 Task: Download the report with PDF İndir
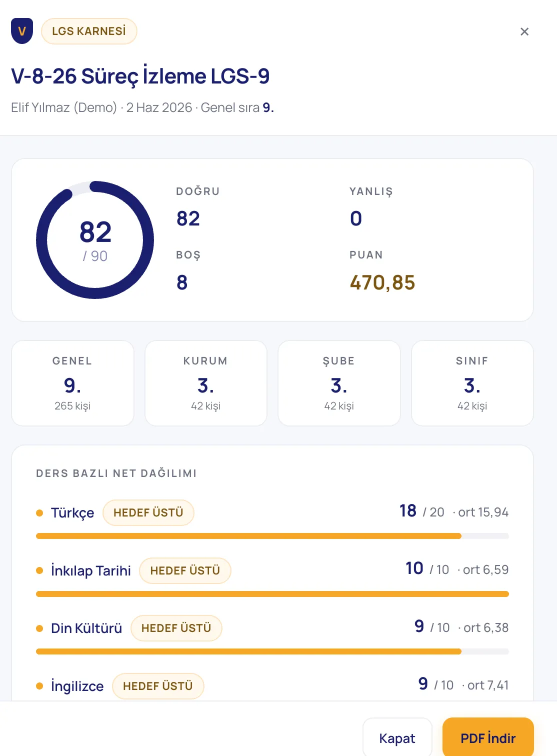click(x=488, y=738)
